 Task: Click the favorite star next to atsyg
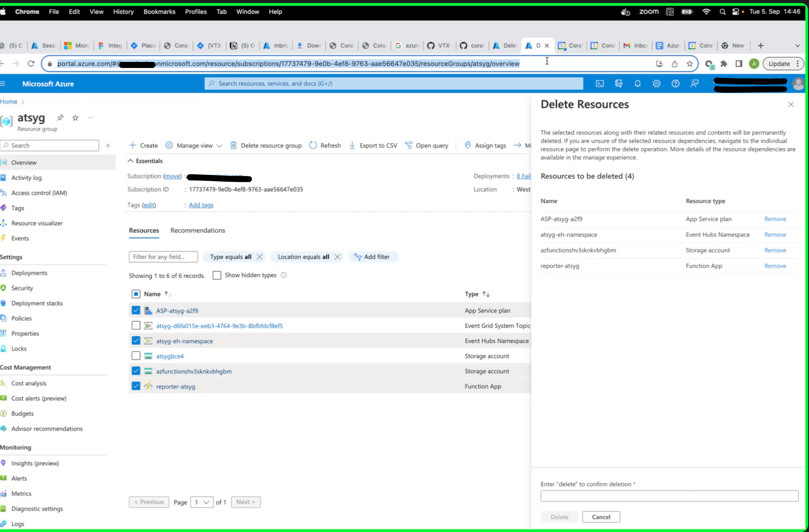click(x=75, y=118)
